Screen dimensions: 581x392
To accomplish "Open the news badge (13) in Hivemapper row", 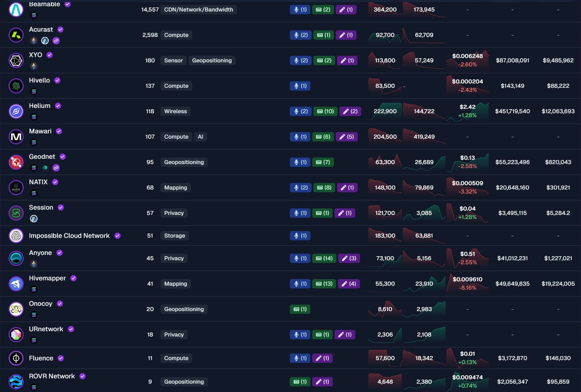I will [x=324, y=283].
